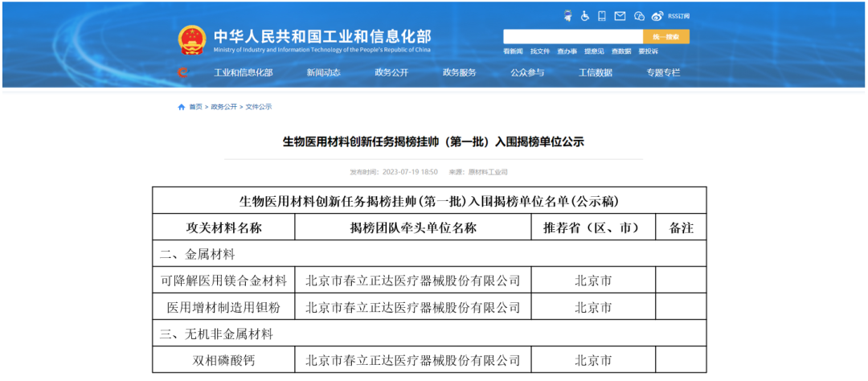Viewport: 868px width, 381px height.
Task: Click 文件公示 in the breadcrumb
Action: click(x=259, y=107)
